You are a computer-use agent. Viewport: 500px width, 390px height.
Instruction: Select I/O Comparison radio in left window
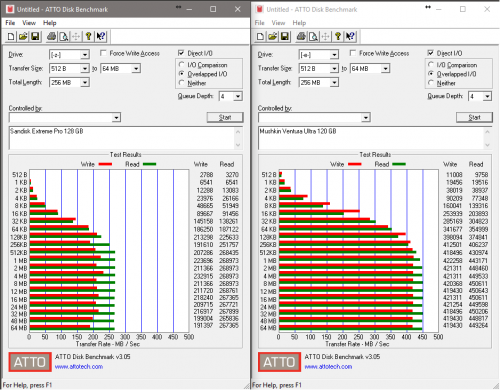[182, 64]
